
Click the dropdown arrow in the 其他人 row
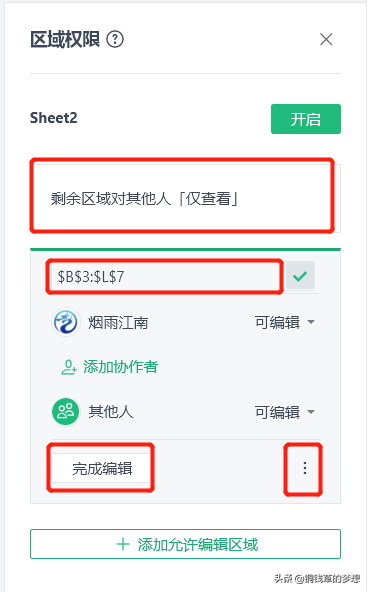click(x=311, y=412)
